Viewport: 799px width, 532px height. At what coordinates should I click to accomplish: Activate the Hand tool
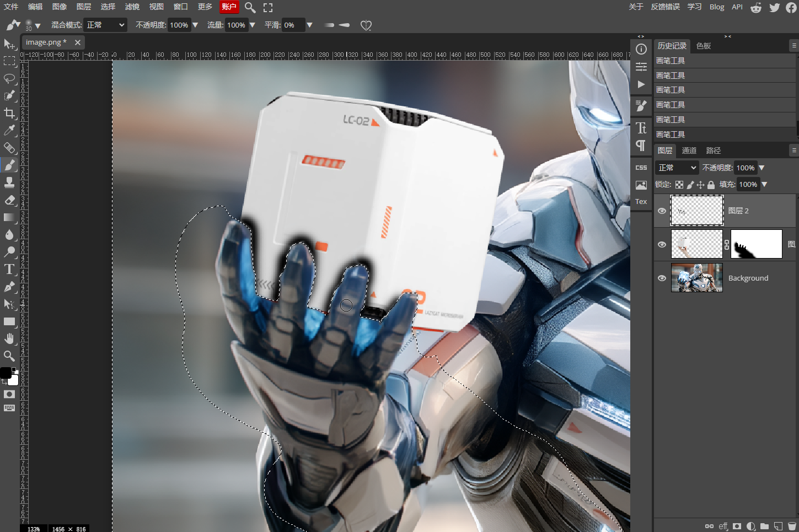(9, 338)
